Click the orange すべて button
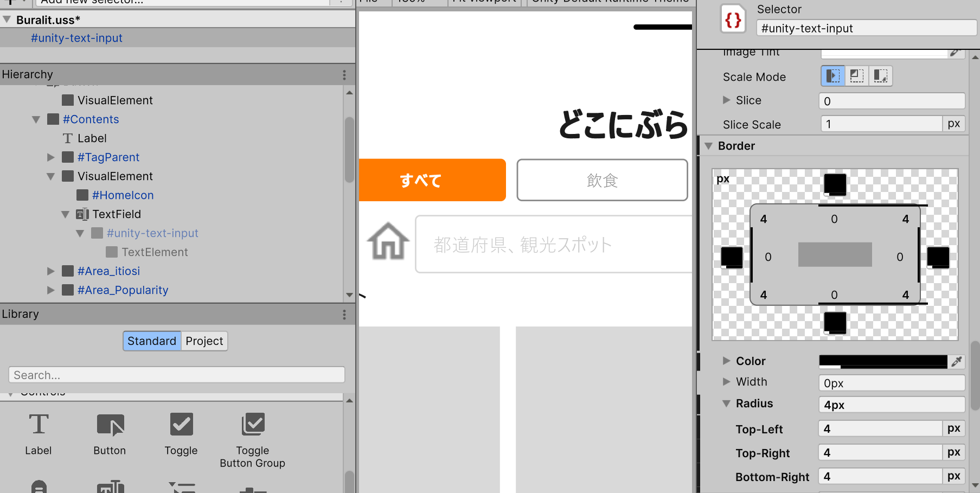Screen dimensions: 980x493 click(432, 180)
